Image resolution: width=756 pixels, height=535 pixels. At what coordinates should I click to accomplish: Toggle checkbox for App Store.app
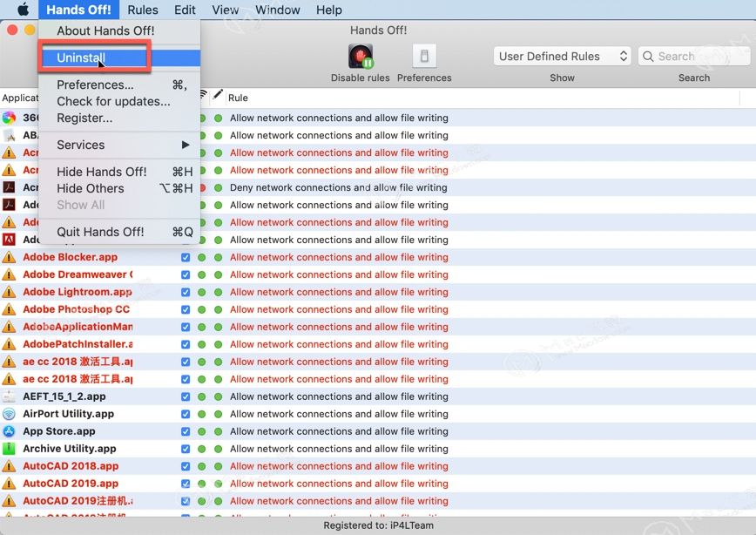pos(186,431)
